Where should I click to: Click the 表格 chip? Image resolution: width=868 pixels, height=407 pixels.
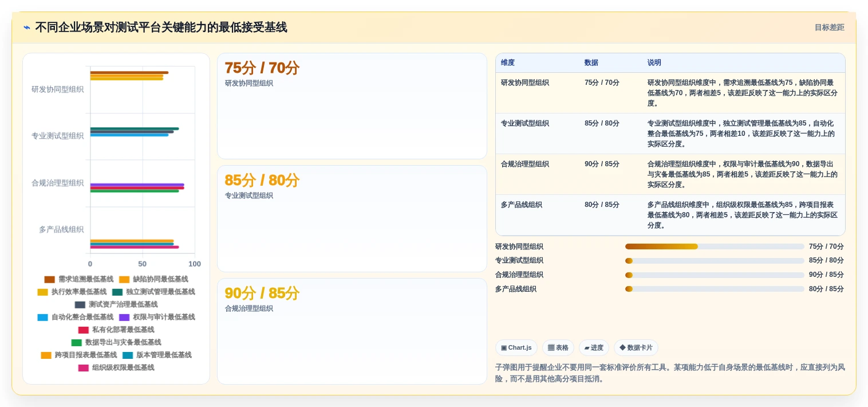(x=558, y=348)
